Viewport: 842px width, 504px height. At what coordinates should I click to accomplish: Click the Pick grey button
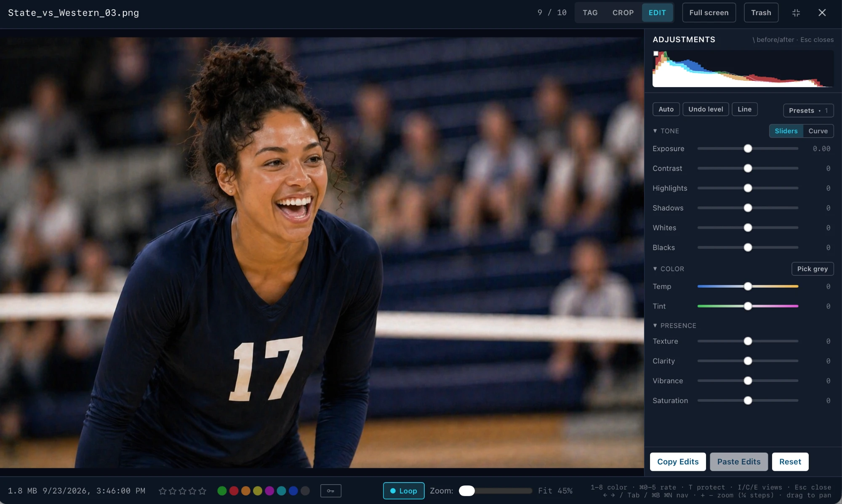(x=812, y=269)
